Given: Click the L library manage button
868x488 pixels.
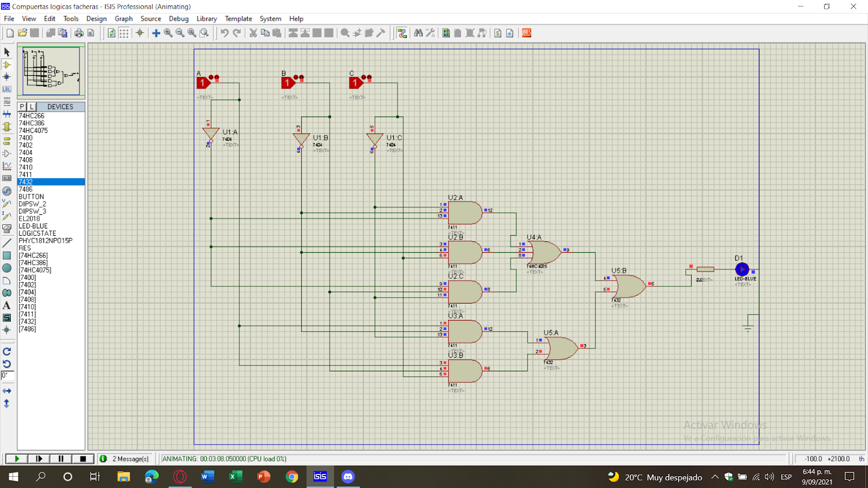Looking at the screenshot, I should point(31,107).
